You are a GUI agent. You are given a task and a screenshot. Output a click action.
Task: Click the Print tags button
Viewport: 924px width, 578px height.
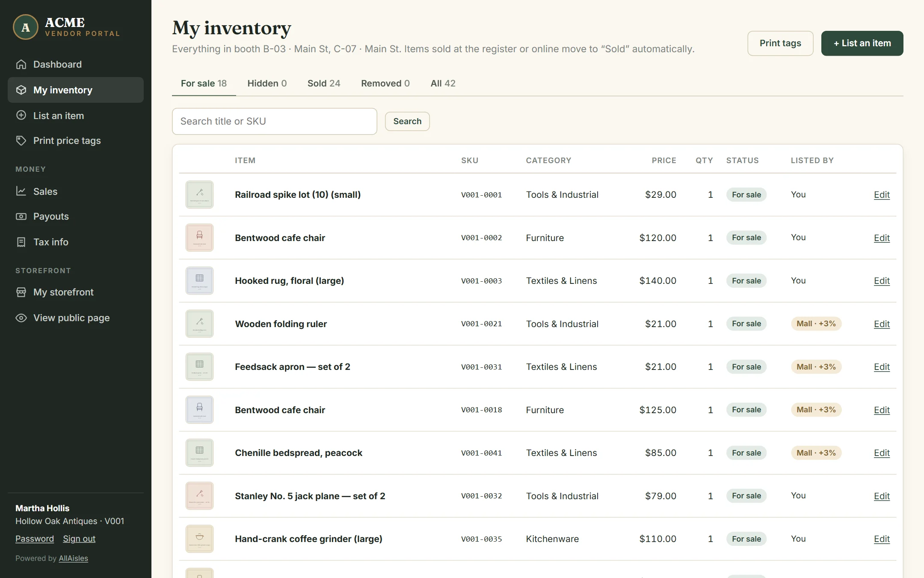pos(780,43)
